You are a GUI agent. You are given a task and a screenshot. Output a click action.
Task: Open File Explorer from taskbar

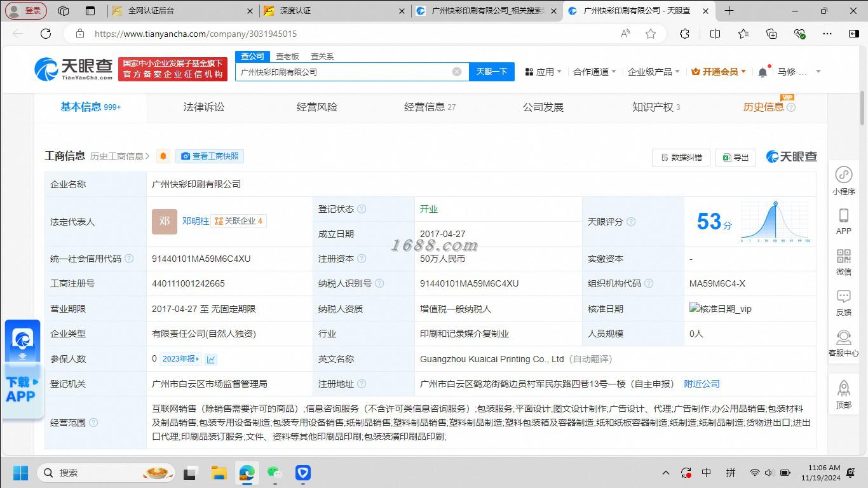(x=219, y=473)
